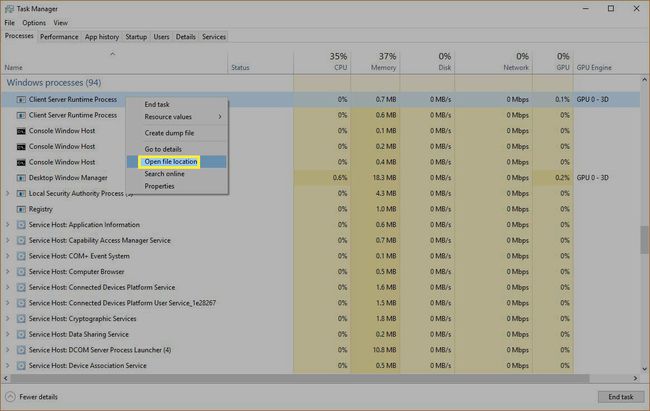Click icon of second Client Server Runtime Process

coord(21,115)
